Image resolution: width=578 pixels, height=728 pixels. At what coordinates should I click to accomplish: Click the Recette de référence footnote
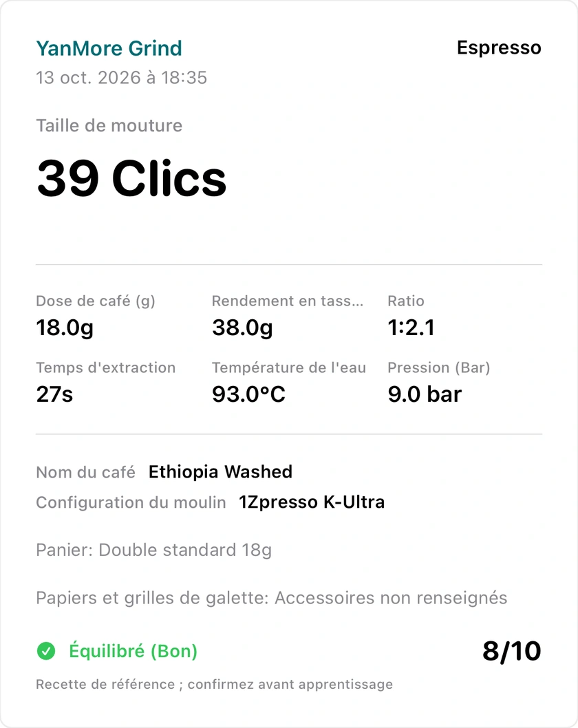tap(215, 685)
